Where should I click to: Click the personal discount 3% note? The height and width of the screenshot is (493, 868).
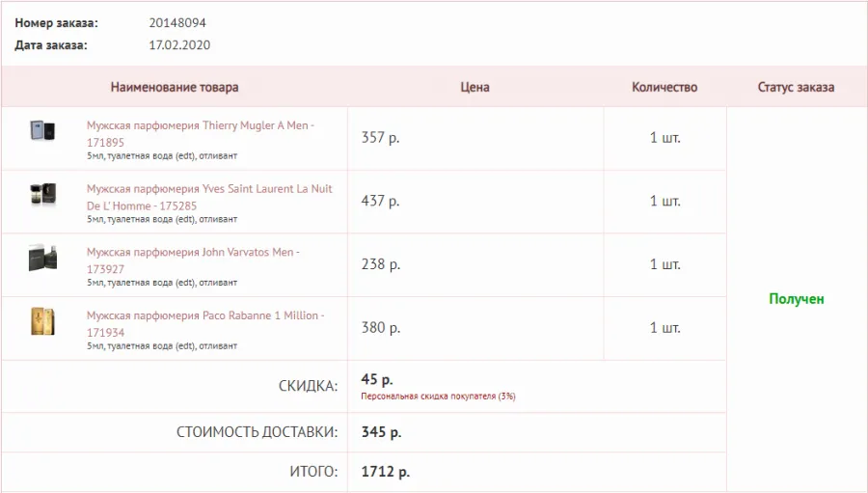pos(438,397)
